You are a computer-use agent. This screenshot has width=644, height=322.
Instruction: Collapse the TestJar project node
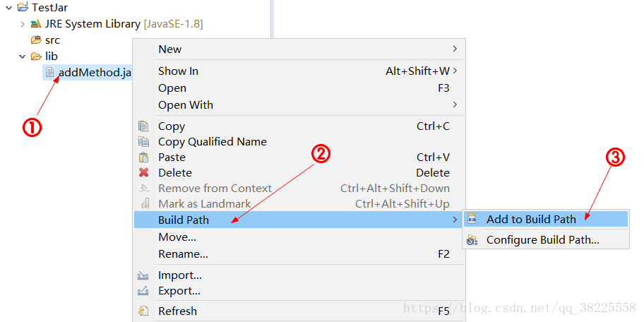click(8, 7)
